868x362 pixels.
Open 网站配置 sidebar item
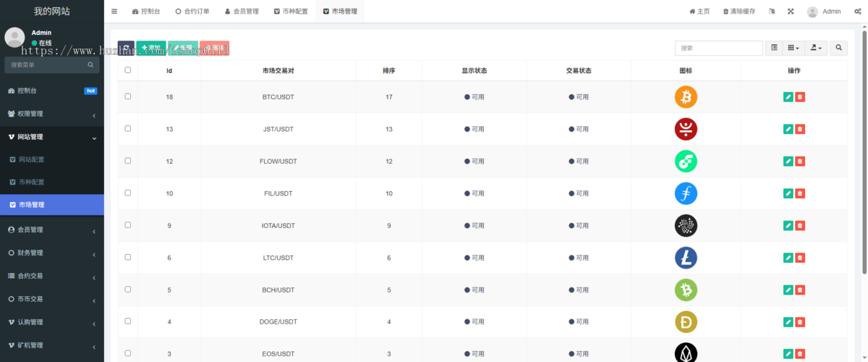coord(52,159)
